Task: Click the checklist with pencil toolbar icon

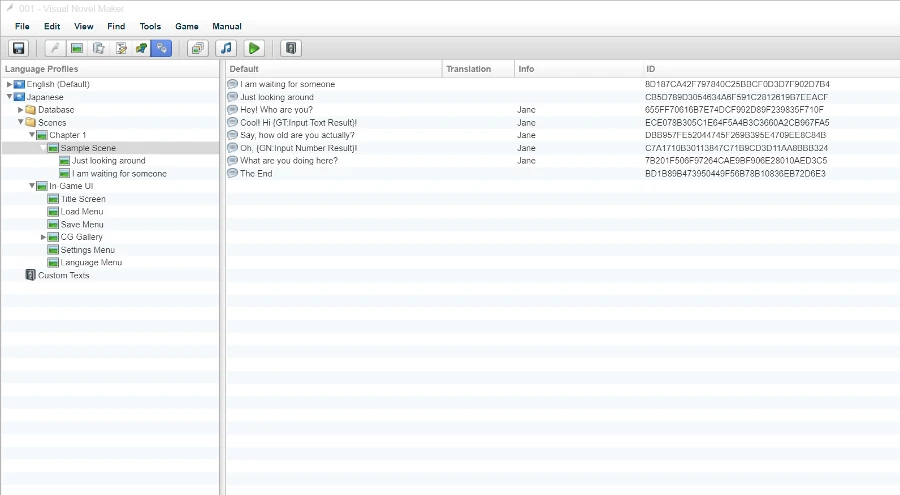Action: click(121, 48)
